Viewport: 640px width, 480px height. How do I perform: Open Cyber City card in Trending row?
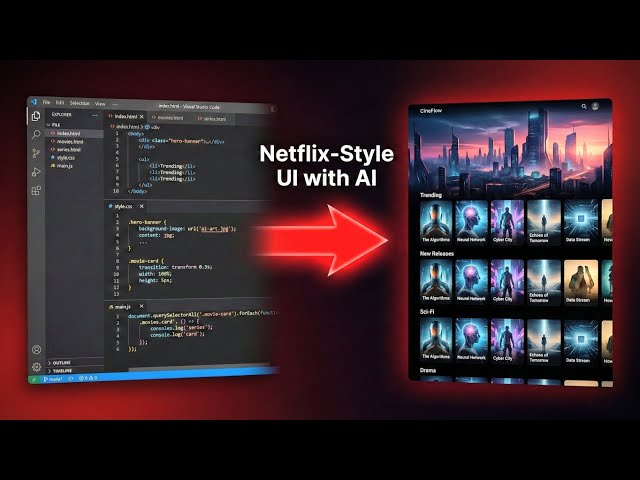click(x=507, y=222)
